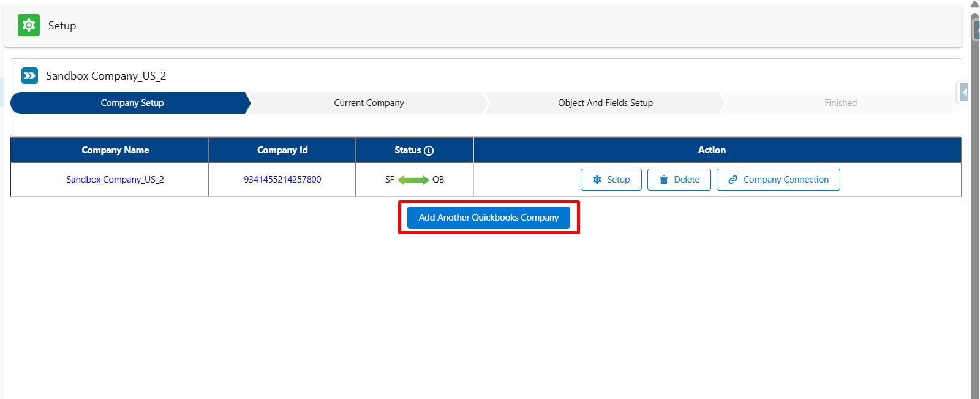The height and width of the screenshot is (399, 980).
Task: Click the Sandbox Company_US_2 panel title
Action: pyautogui.click(x=106, y=76)
